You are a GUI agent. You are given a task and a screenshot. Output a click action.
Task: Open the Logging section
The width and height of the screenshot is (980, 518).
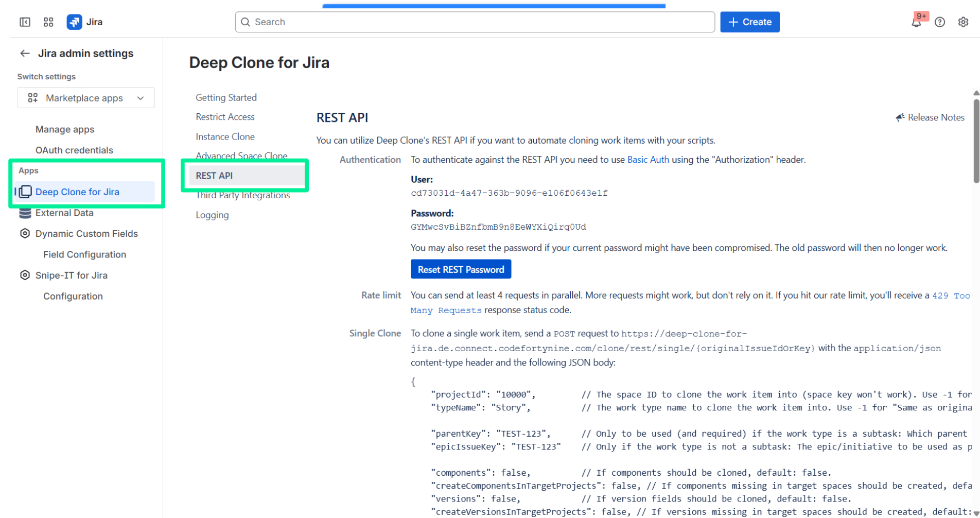(x=212, y=215)
